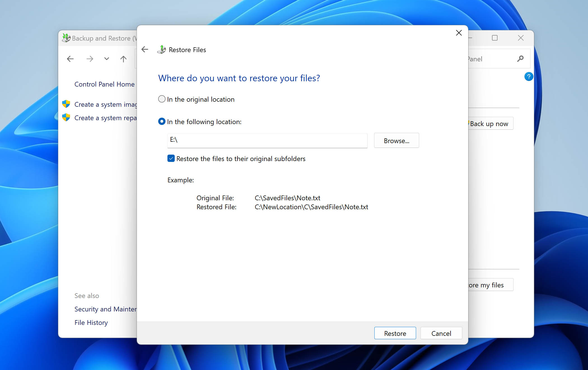The width and height of the screenshot is (588, 370).
Task: Select the following location radio button
Action: click(161, 121)
